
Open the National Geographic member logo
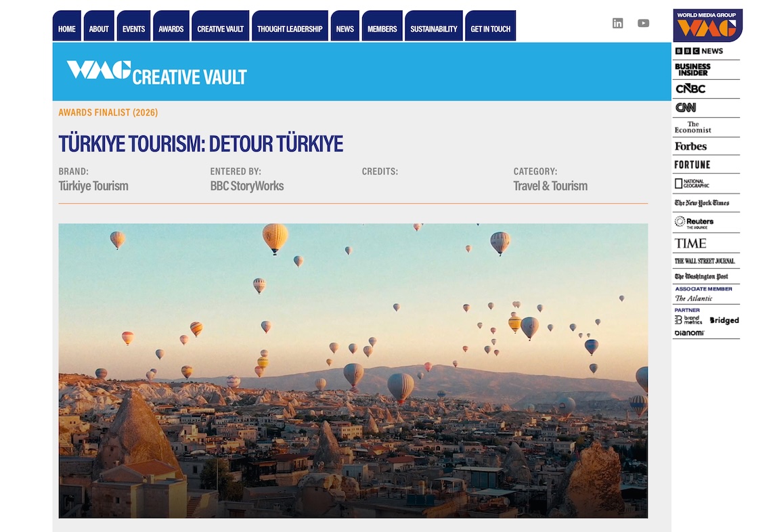(692, 183)
